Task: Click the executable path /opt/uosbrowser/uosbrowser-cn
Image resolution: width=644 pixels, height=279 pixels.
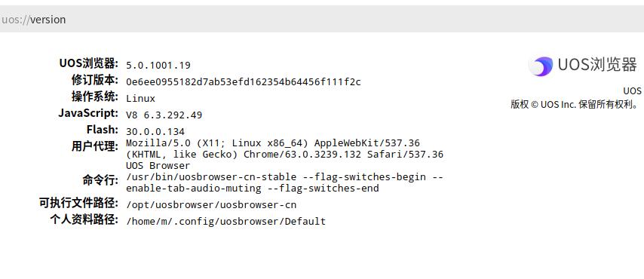Action: coord(211,205)
